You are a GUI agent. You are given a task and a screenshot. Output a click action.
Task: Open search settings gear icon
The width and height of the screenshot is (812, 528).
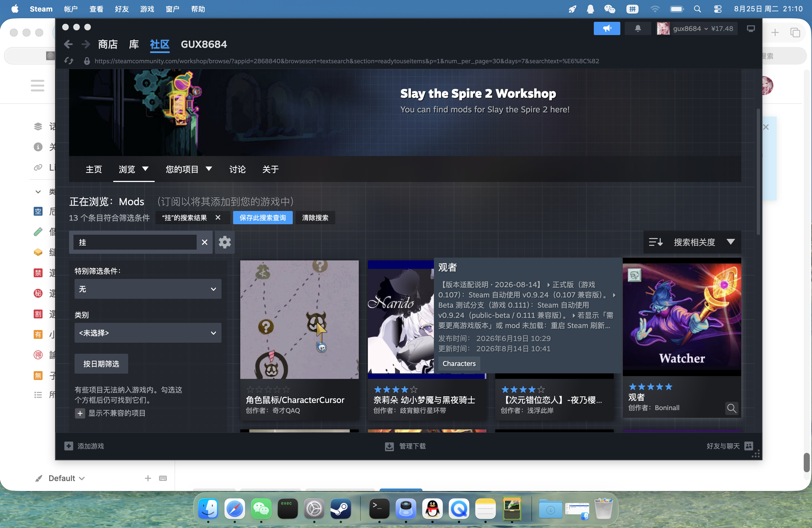tap(225, 242)
